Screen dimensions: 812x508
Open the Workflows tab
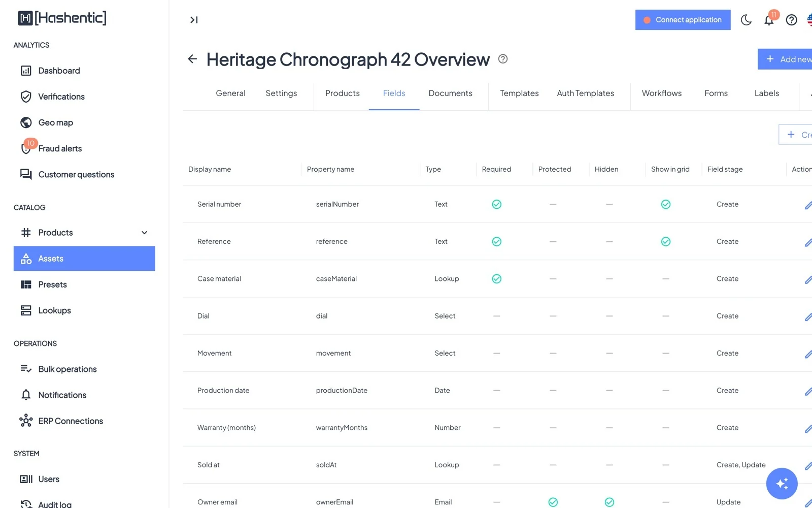click(x=661, y=93)
